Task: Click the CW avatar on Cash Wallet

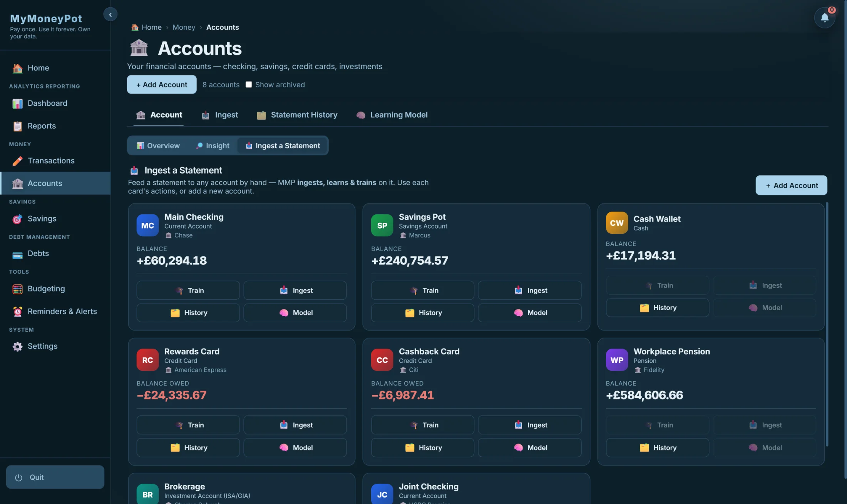Action: 617,223
